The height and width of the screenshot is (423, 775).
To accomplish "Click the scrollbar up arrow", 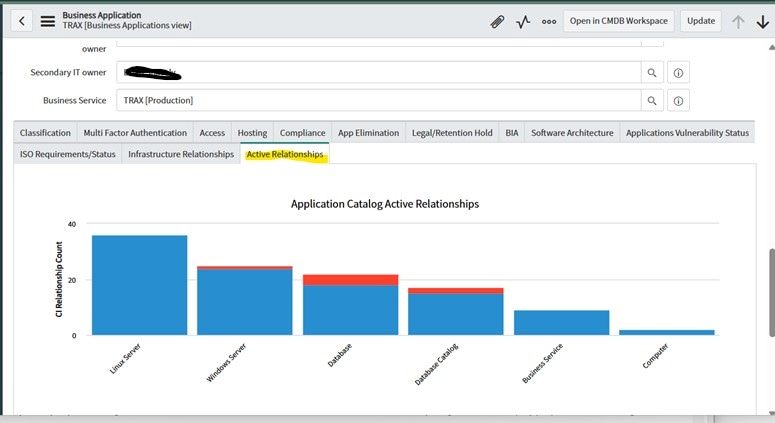I will tap(772, 47).
